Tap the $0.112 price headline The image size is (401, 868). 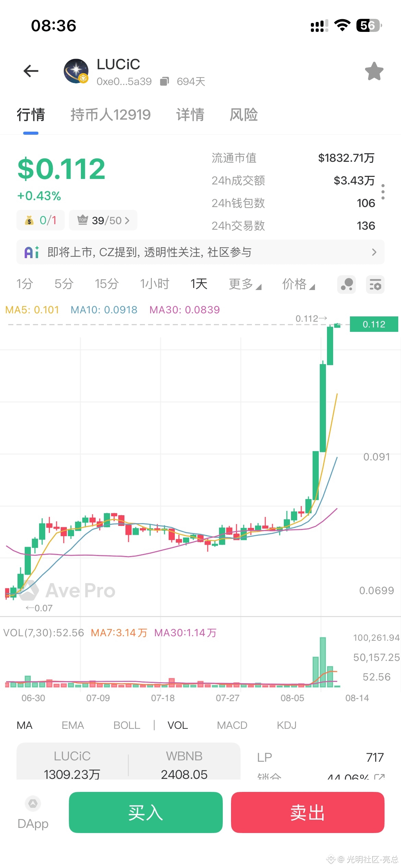point(61,169)
